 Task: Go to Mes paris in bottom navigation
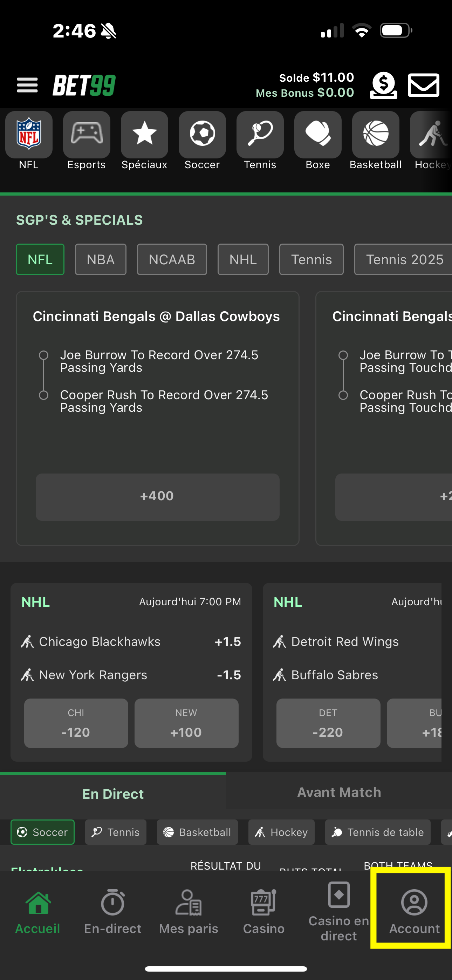point(189,912)
